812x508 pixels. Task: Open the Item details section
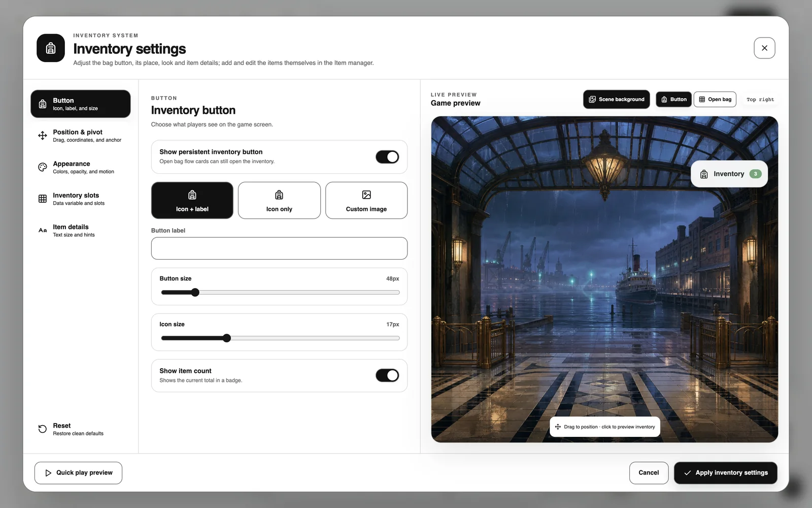pyautogui.click(x=81, y=230)
